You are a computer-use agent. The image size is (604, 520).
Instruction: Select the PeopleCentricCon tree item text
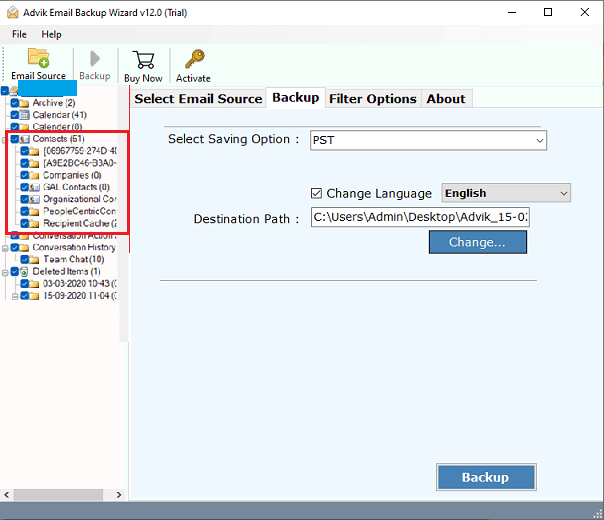pos(79,211)
